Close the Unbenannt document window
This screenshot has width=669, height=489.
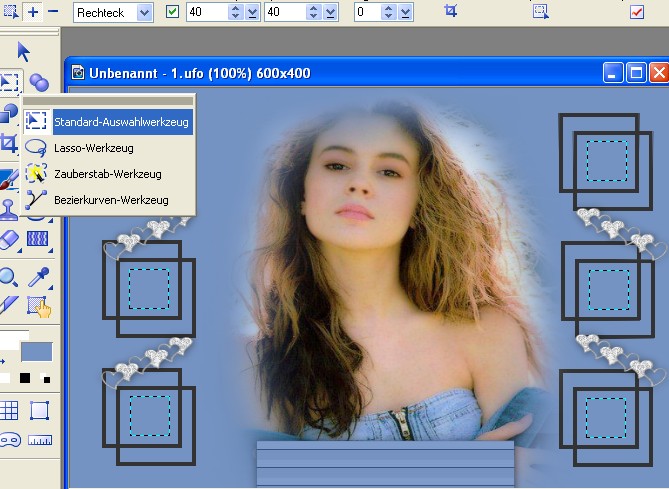coord(659,73)
